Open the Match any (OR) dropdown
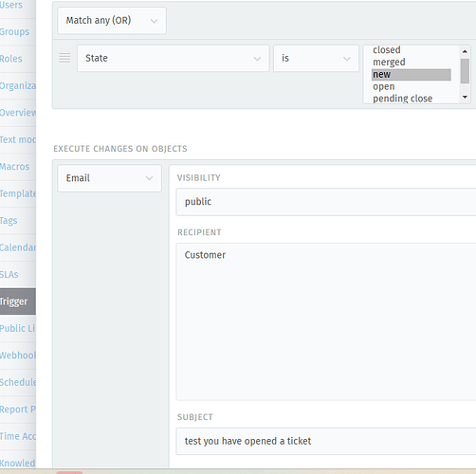Image resolution: width=476 pixels, height=474 pixels. 112,21
